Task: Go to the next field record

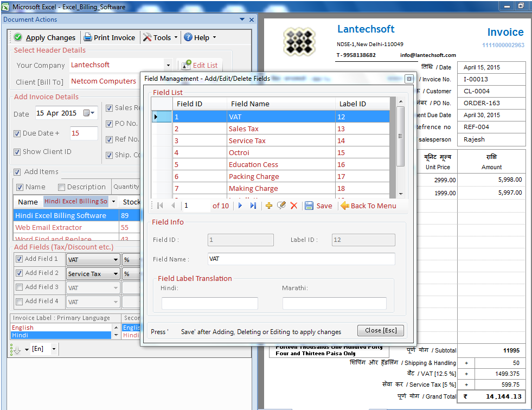Action: tap(240, 206)
